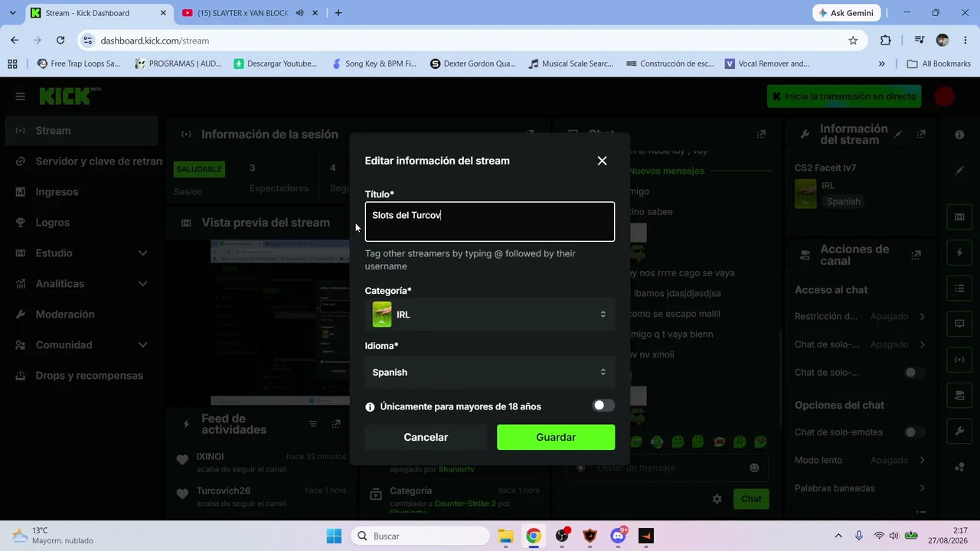The height and width of the screenshot is (551, 980).
Task: Expand the Estudio sidebar section
Action: click(81, 253)
